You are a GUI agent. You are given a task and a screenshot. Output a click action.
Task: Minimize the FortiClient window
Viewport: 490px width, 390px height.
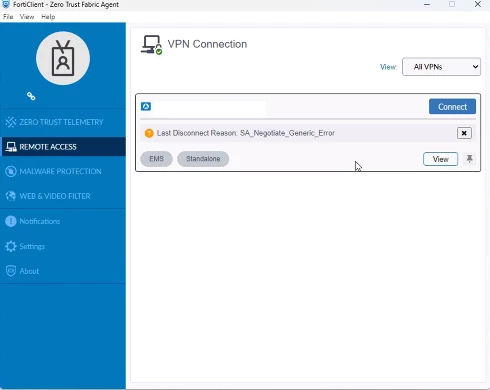pyautogui.click(x=427, y=4)
